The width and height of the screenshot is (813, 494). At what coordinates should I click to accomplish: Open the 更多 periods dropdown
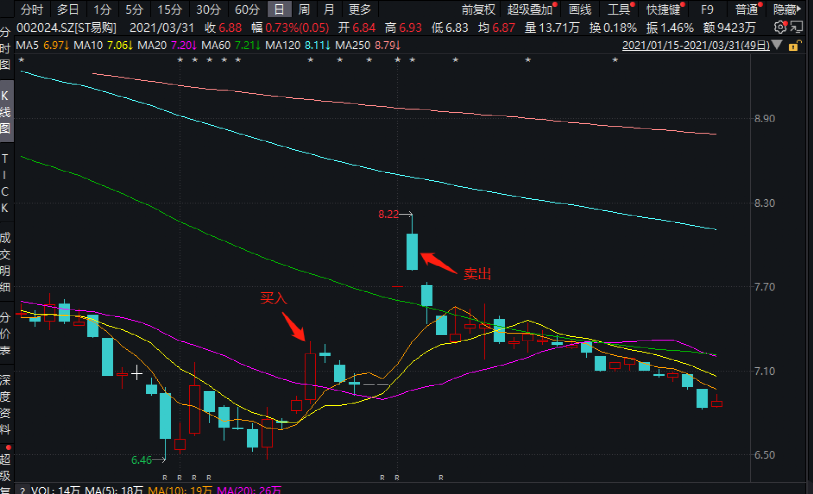pos(360,9)
